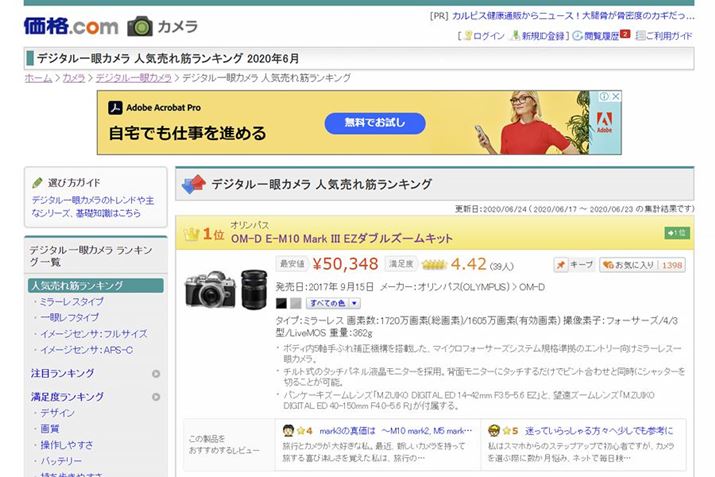Viewport: 715px width, 477px height.
Task: Select the black color swatch
Action: click(x=281, y=302)
